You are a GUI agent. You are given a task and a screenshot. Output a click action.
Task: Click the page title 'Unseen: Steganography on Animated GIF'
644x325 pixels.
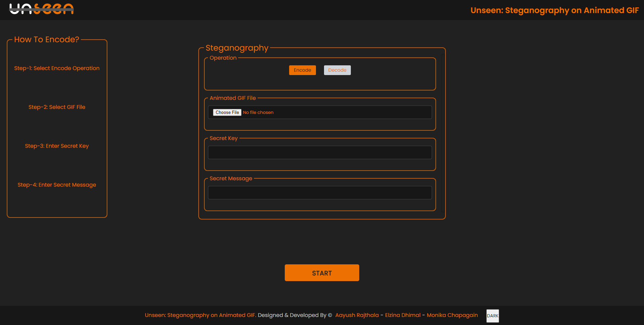pos(554,10)
